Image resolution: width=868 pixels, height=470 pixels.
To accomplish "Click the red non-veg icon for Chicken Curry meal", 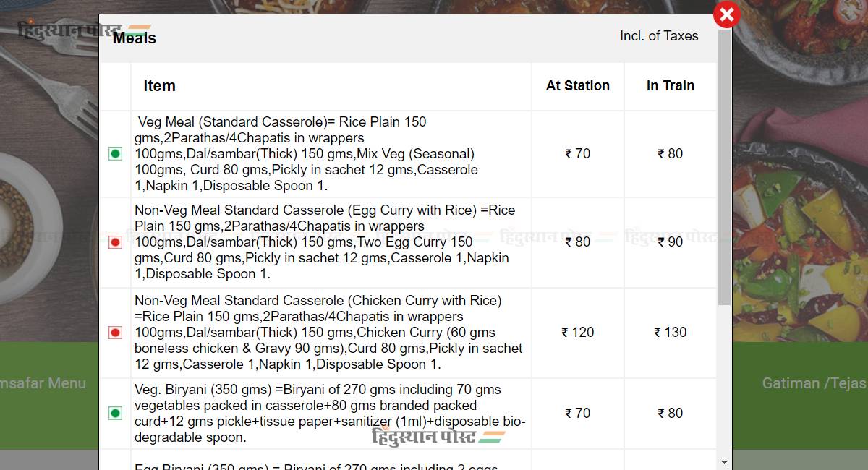I will (115, 333).
